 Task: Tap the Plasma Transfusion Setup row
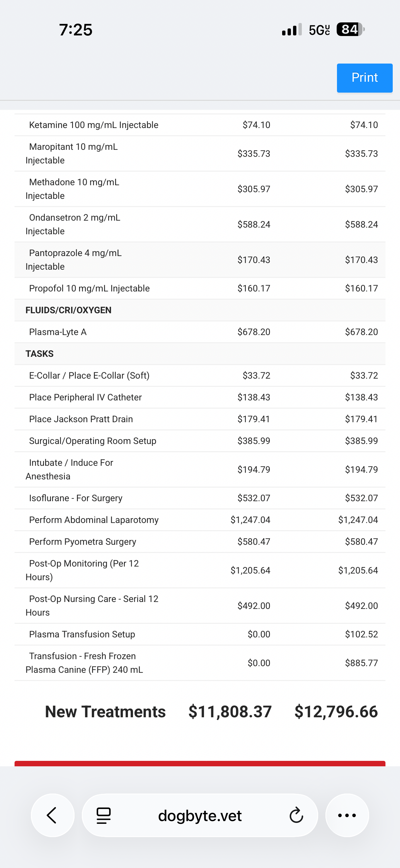tap(82, 634)
